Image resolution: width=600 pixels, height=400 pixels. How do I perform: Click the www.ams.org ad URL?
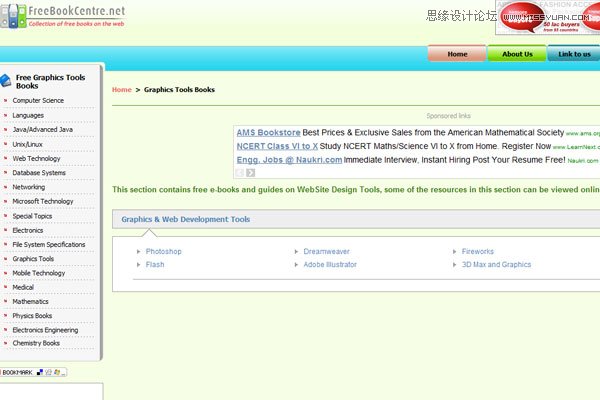coord(583,134)
